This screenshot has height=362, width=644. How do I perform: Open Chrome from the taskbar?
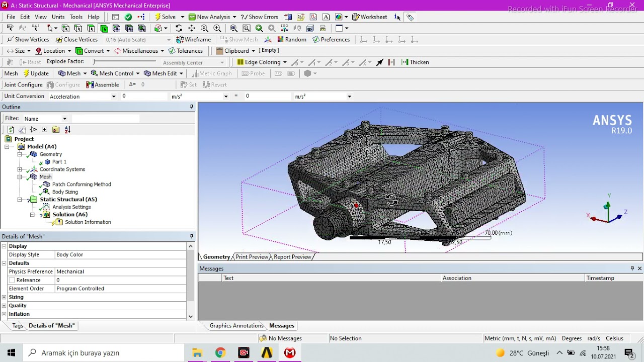[220, 353]
